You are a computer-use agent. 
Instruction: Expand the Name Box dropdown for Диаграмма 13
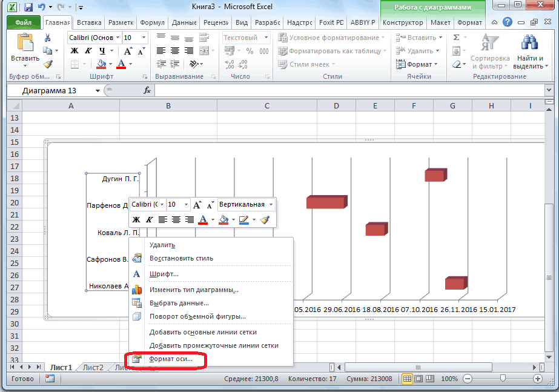pyautogui.click(x=98, y=90)
